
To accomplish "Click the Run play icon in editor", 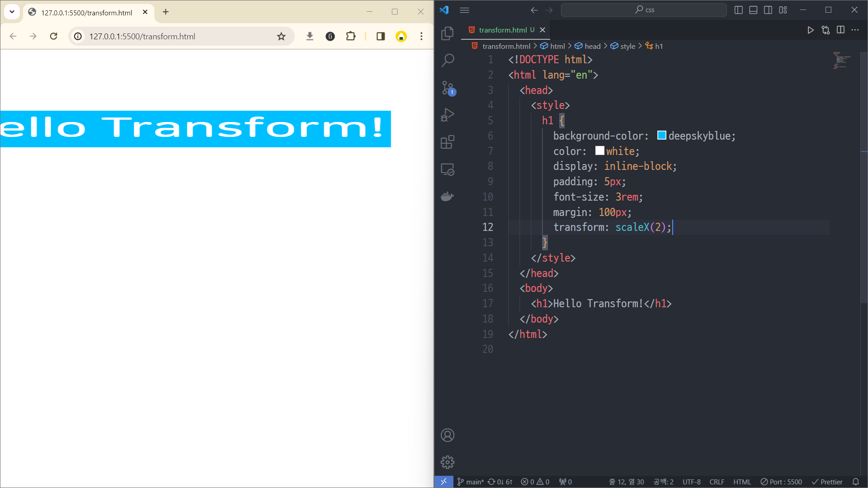I will point(810,30).
